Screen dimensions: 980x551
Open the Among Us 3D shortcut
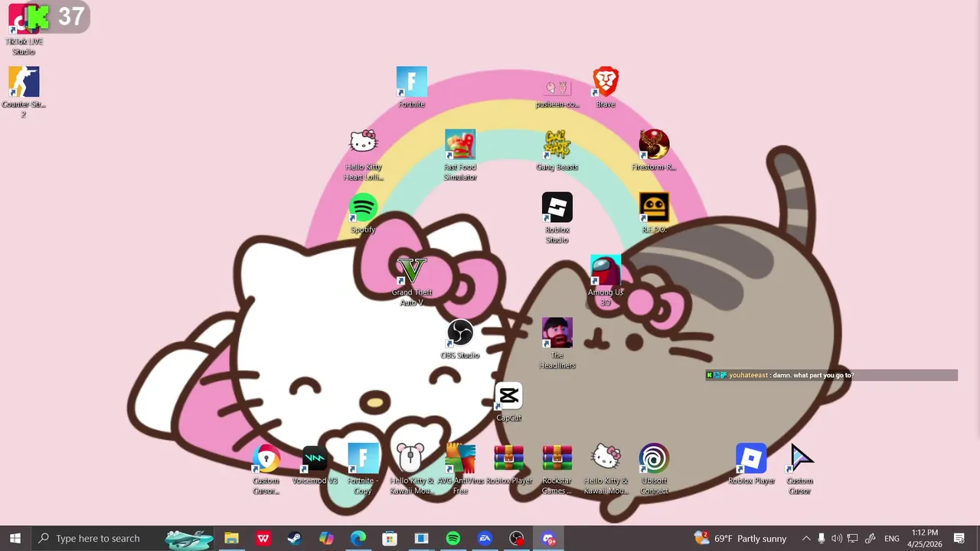(606, 281)
